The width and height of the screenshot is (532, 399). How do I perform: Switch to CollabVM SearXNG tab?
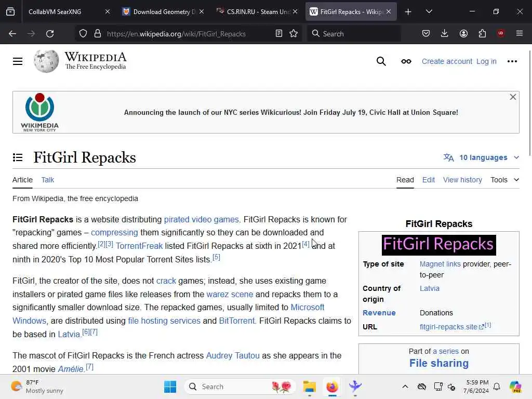[x=64, y=12]
